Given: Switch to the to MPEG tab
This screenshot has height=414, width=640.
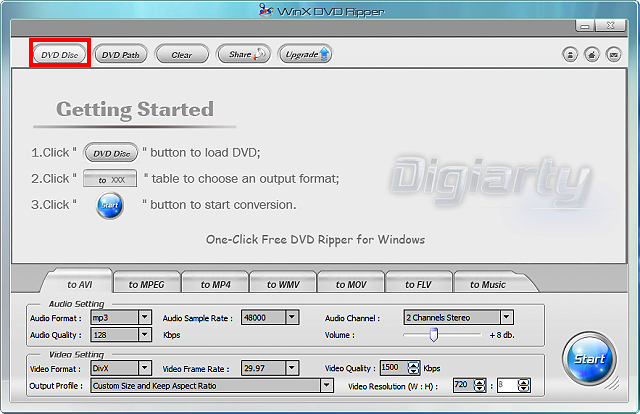Looking at the screenshot, I should [x=147, y=284].
